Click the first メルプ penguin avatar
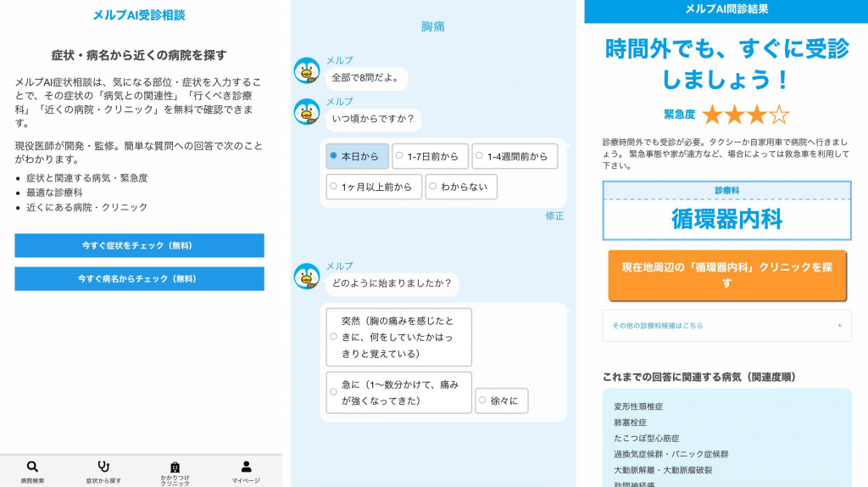This screenshot has height=487, width=868. click(x=307, y=71)
